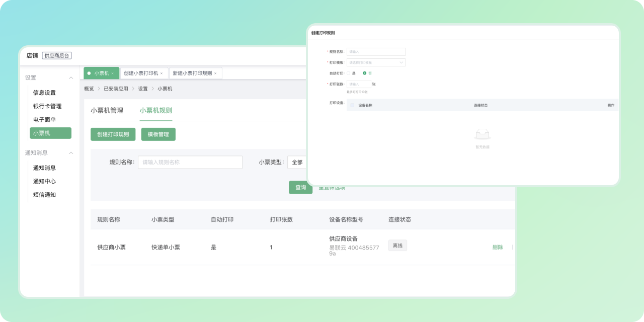Open 银行卡管理 in the sidebar

(47, 106)
